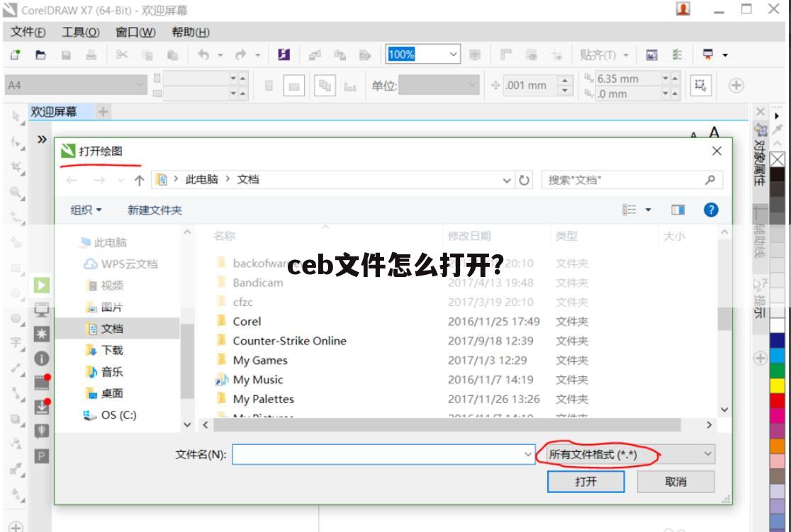The image size is (791, 532).
Task: Open the view mode dropdown arrow in dialog
Action: point(649,210)
